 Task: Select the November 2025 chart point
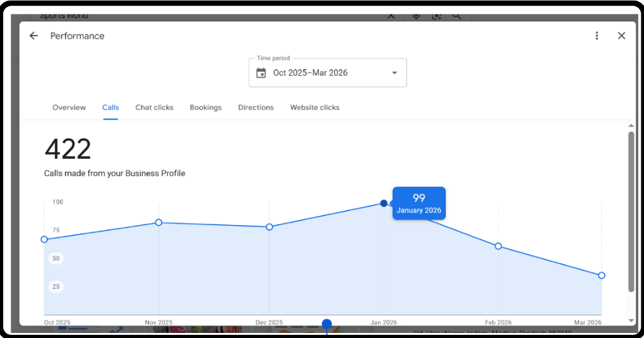click(x=158, y=223)
